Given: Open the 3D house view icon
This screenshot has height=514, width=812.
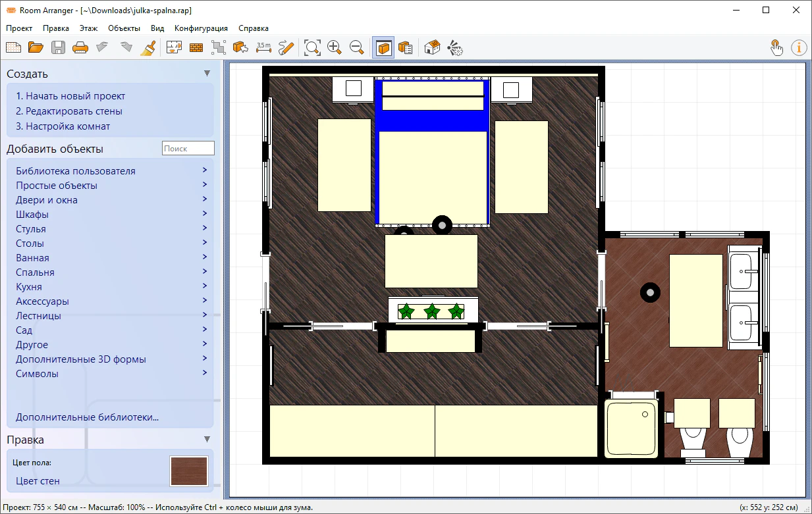Looking at the screenshot, I should 432,47.
